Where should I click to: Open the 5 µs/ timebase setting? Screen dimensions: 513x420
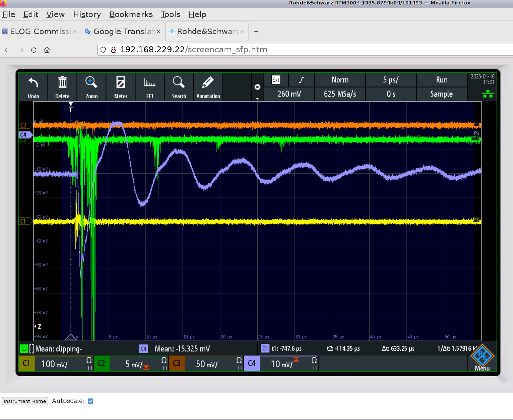(x=391, y=80)
